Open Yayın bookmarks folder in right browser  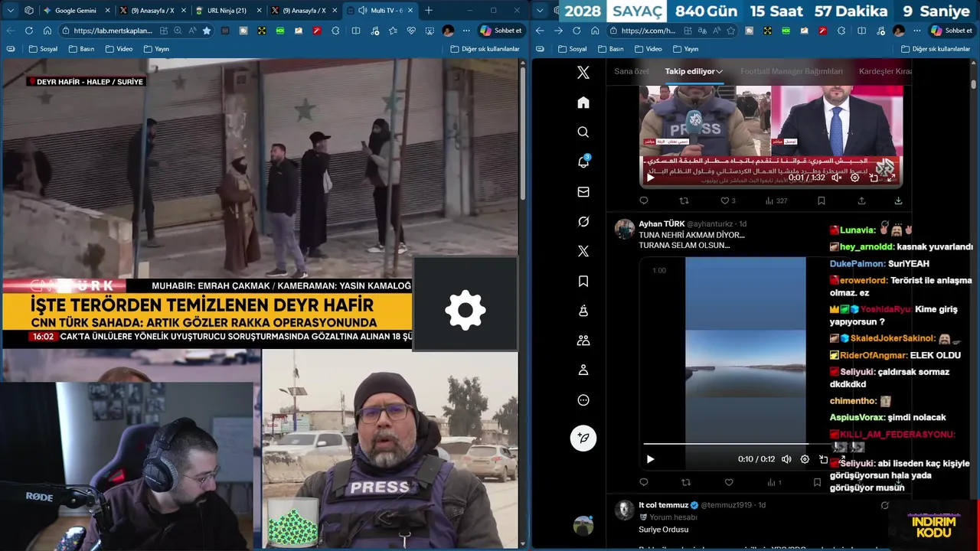click(685, 49)
